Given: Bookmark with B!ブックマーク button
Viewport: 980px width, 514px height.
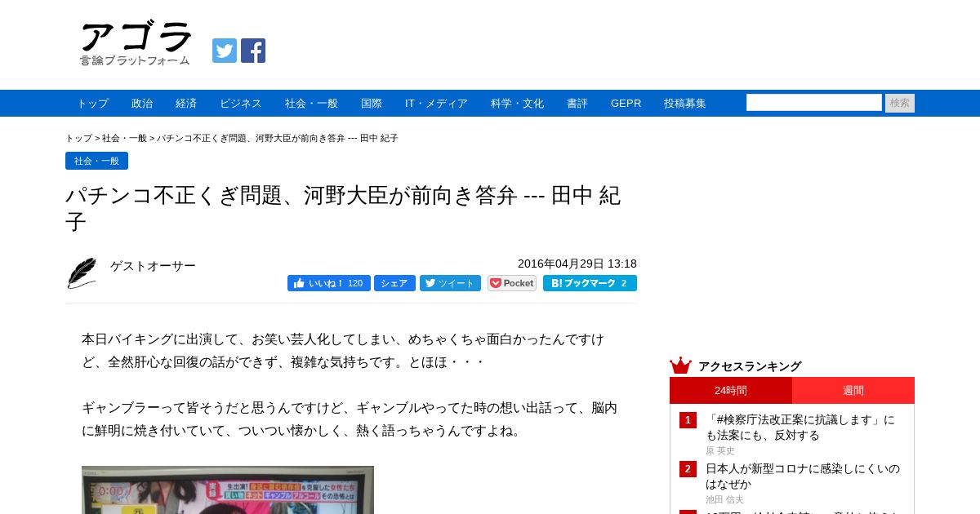Looking at the screenshot, I should pos(590,283).
